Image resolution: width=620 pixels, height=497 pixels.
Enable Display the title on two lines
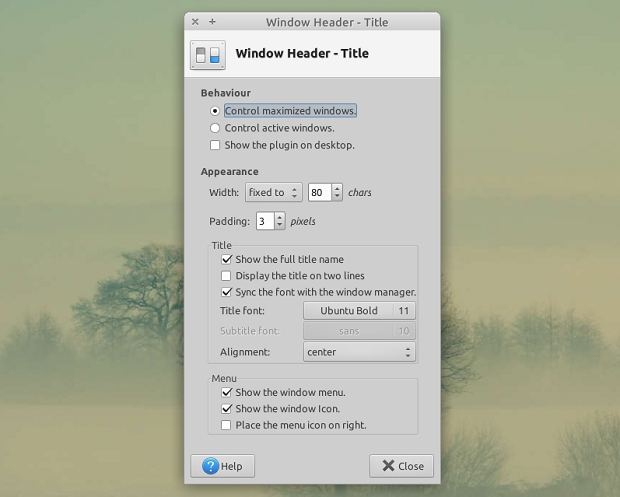click(x=226, y=276)
